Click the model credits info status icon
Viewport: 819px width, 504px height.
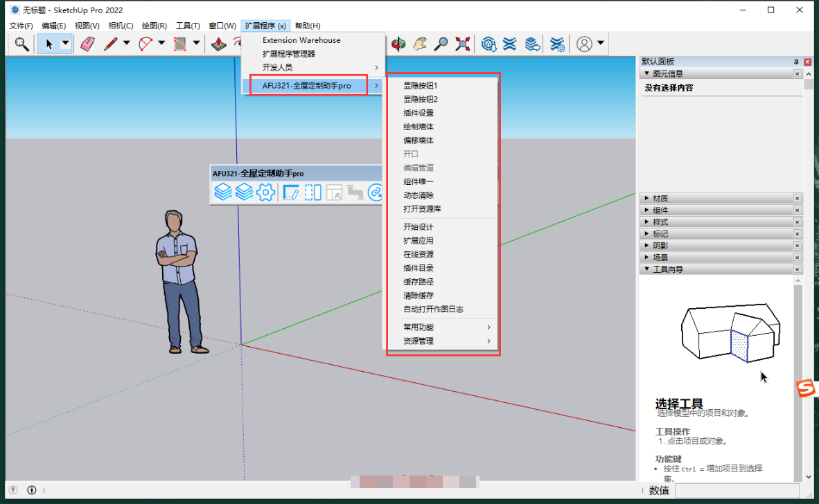(32, 490)
